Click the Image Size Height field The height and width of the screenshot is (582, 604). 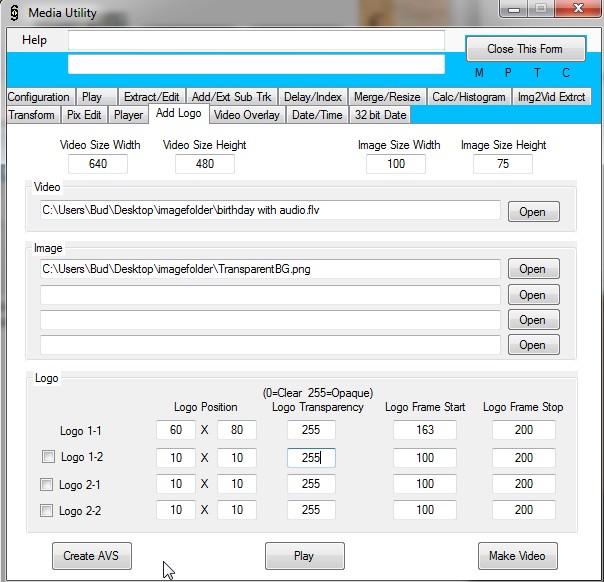[x=503, y=164]
